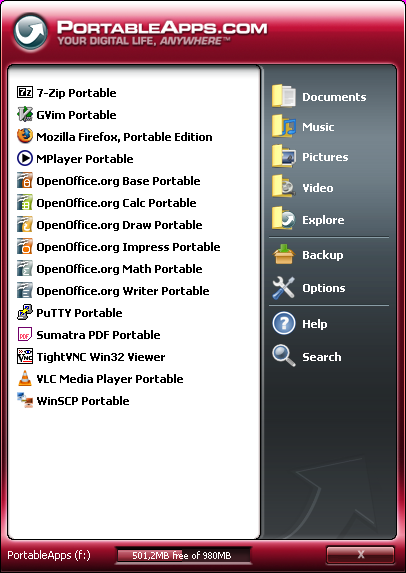Click the OpenOffice.org Draw icon
The image size is (406, 573).
(25, 224)
